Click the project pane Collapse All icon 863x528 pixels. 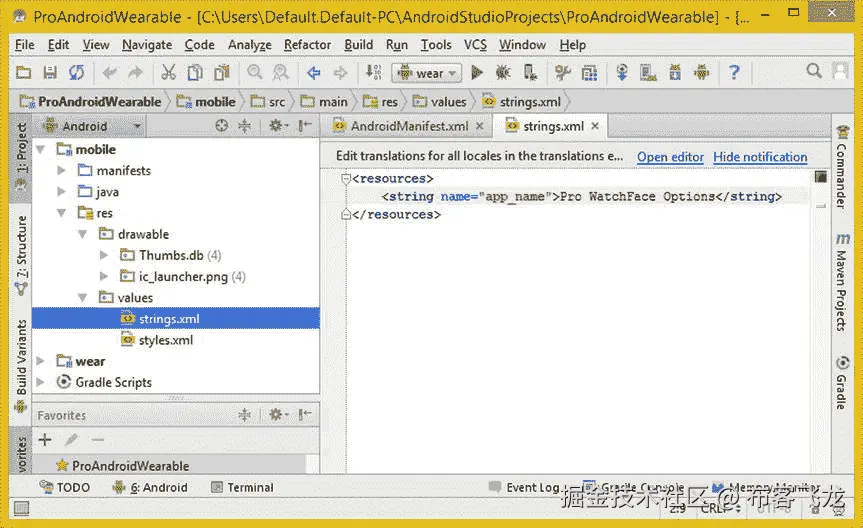[244, 126]
